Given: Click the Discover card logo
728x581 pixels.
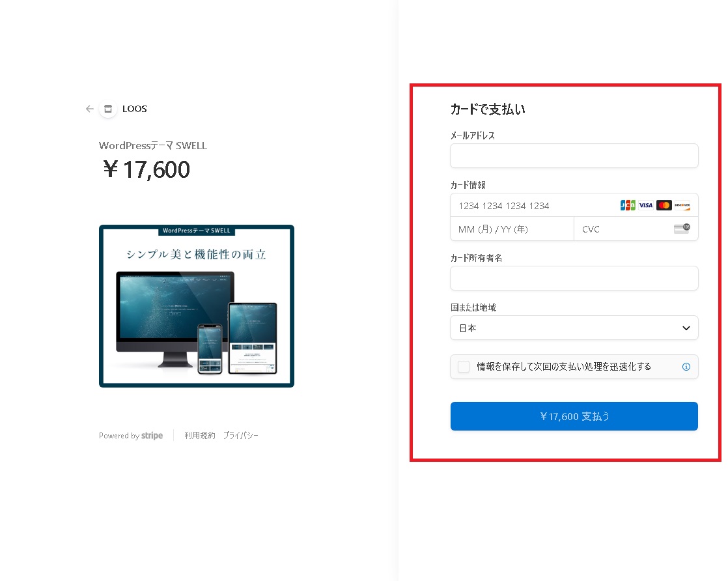Looking at the screenshot, I should point(682,205).
